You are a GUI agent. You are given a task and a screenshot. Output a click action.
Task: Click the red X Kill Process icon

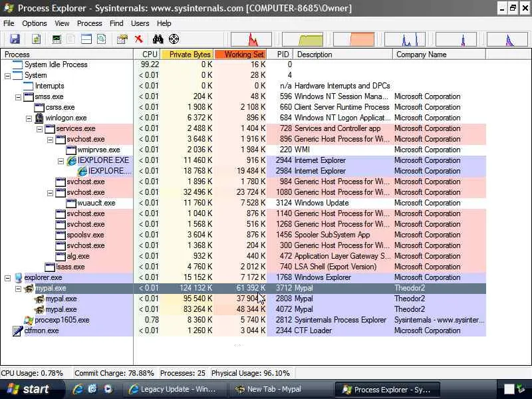138,39
